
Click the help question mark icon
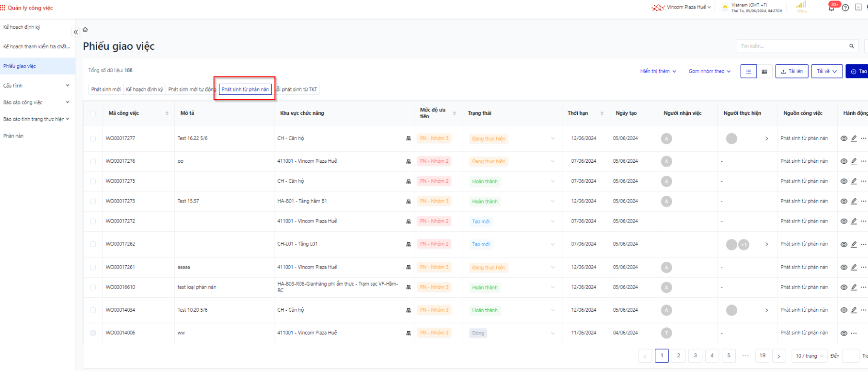(845, 8)
